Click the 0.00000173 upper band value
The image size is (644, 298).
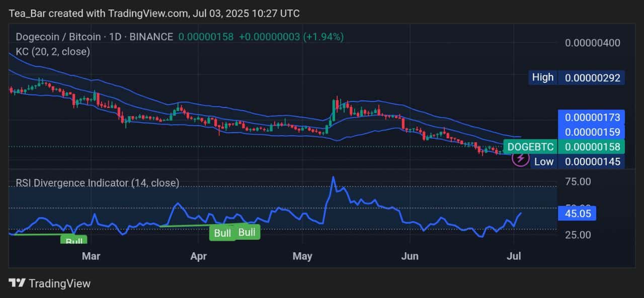coord(592,118)
